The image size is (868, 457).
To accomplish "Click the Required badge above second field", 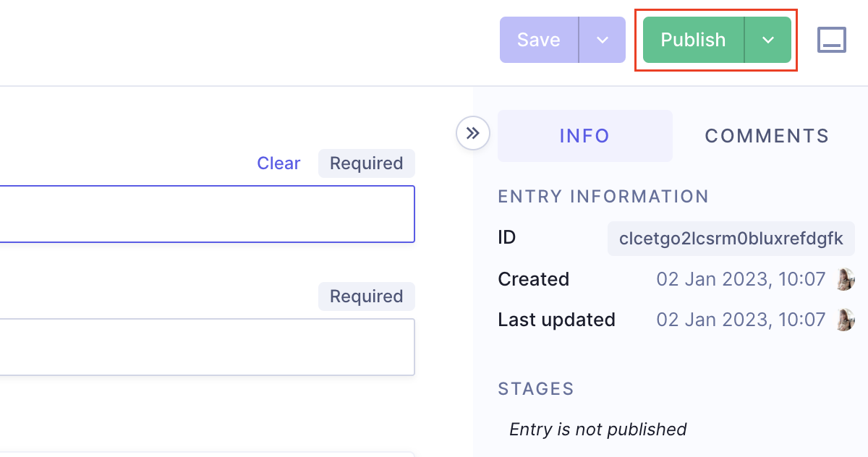I will tap(366, 296).
